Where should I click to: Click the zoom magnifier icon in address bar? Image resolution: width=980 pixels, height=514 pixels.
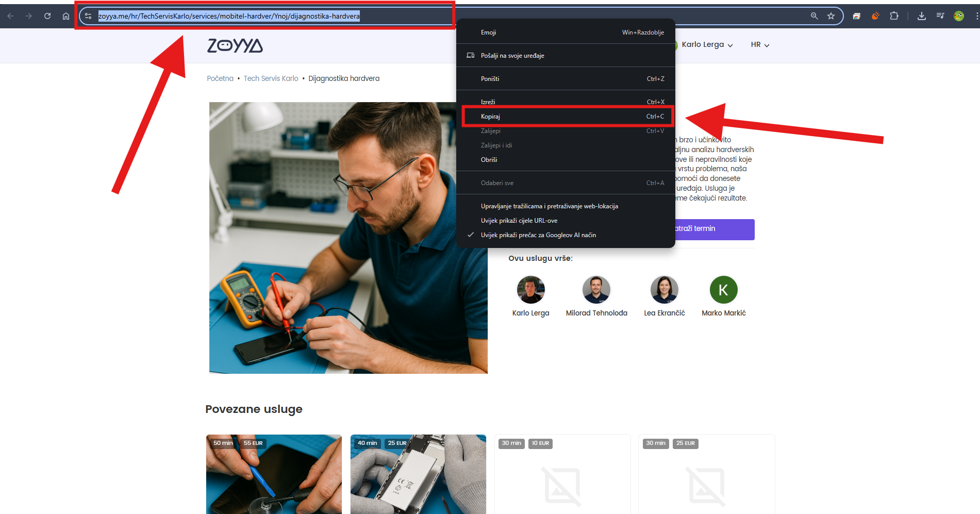(814, 16)
